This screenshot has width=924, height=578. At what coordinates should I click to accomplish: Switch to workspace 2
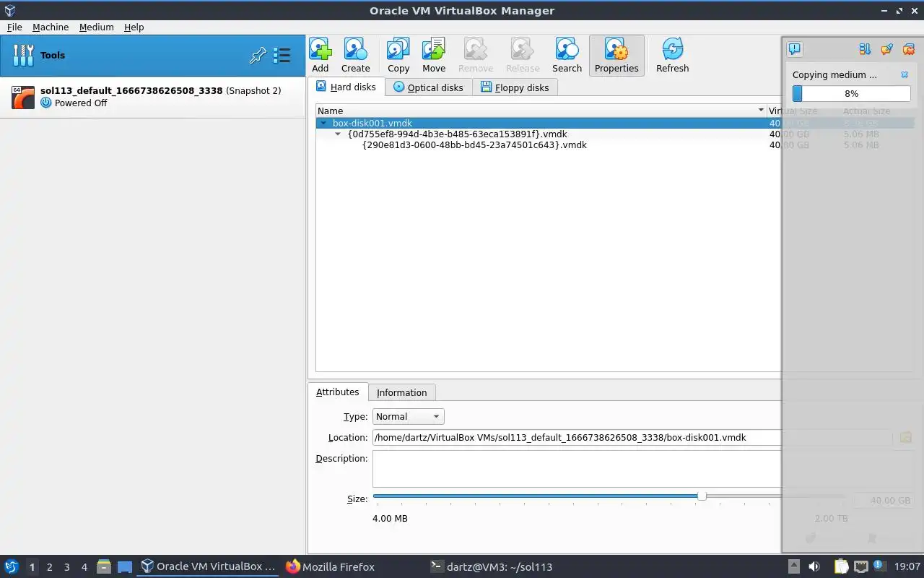(x=49, y=567)
